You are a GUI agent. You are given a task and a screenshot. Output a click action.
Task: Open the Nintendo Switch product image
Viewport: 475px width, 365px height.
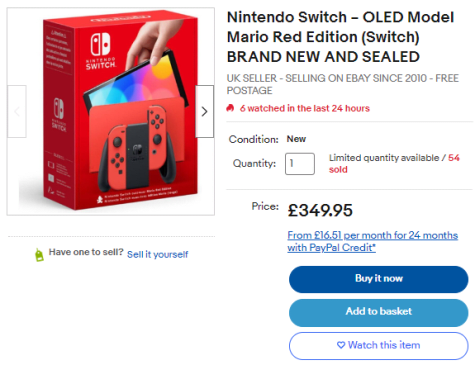coord(111,112)
